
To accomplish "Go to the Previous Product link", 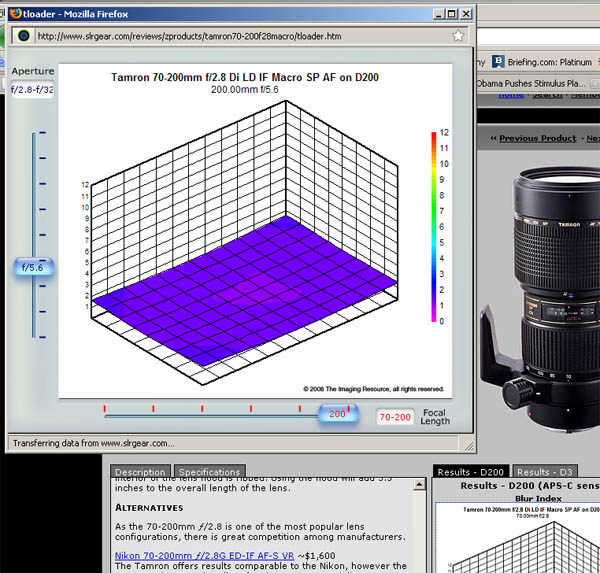I will pos(537,138).
